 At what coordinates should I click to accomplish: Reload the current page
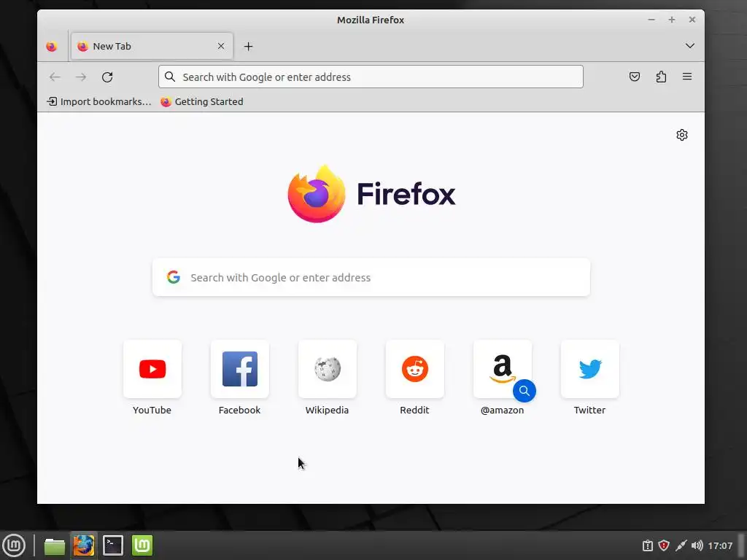[107, 77]
